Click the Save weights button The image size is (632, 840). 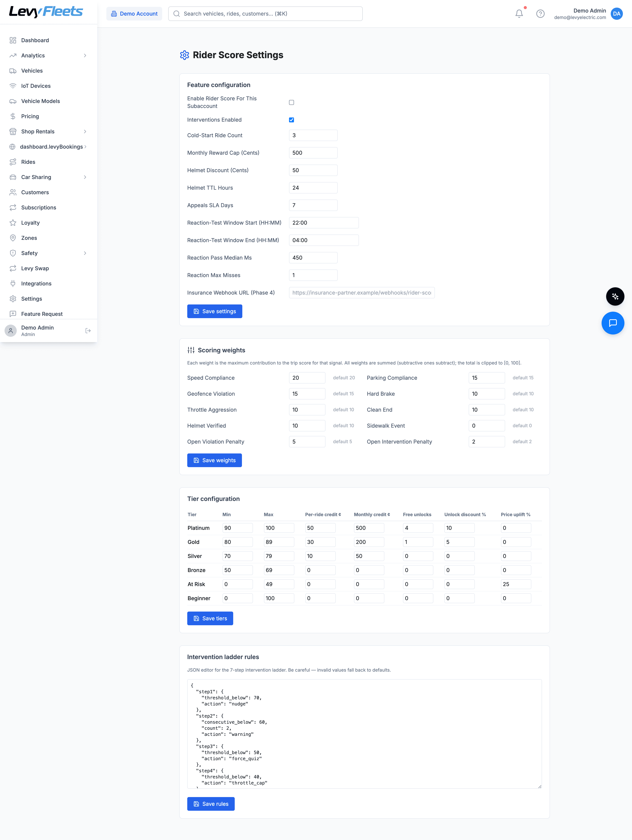click(x=214, y=460)
